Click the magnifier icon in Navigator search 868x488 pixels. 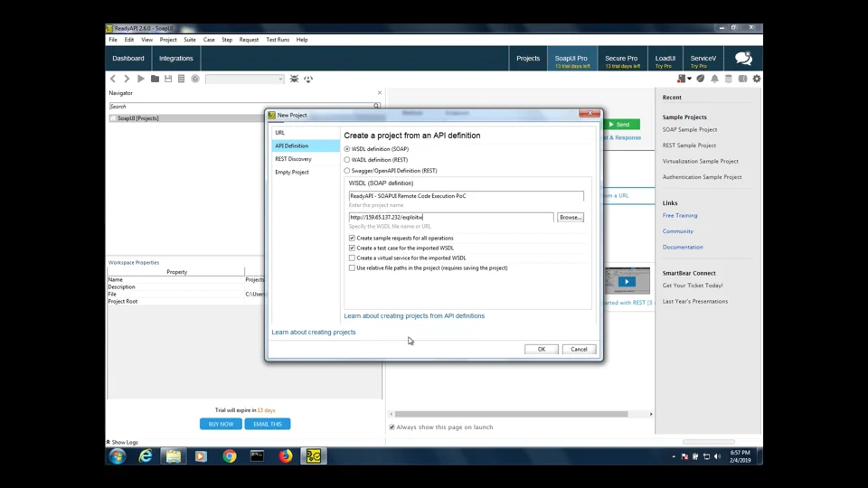point(376,107)
